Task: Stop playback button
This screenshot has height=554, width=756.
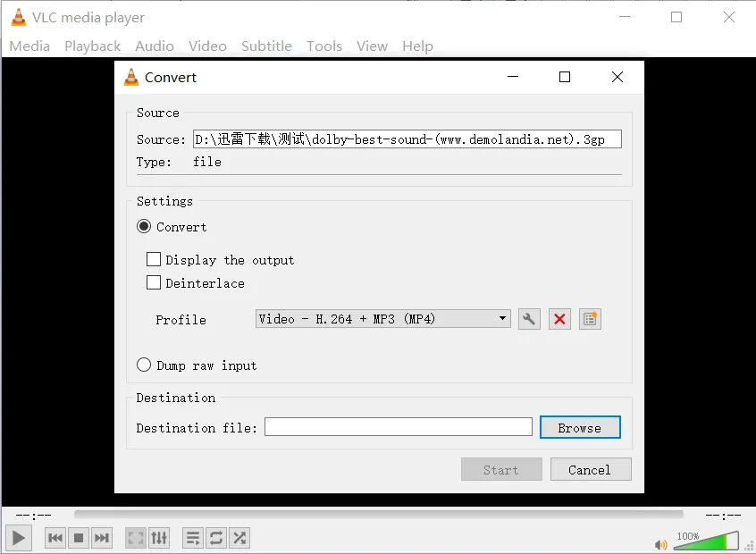Action: pyautogui.click(x=79, y=538)
